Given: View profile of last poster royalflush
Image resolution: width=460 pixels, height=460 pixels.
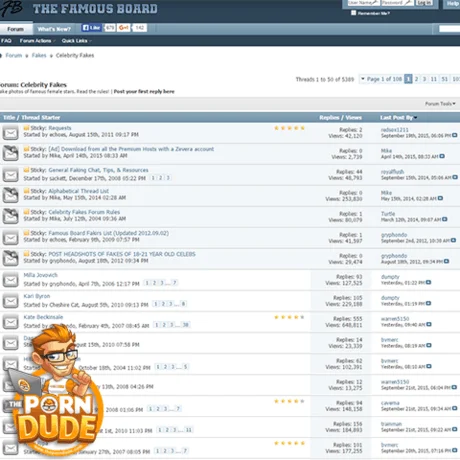Looking at the screenshot, I should click(x=392, y=172).
